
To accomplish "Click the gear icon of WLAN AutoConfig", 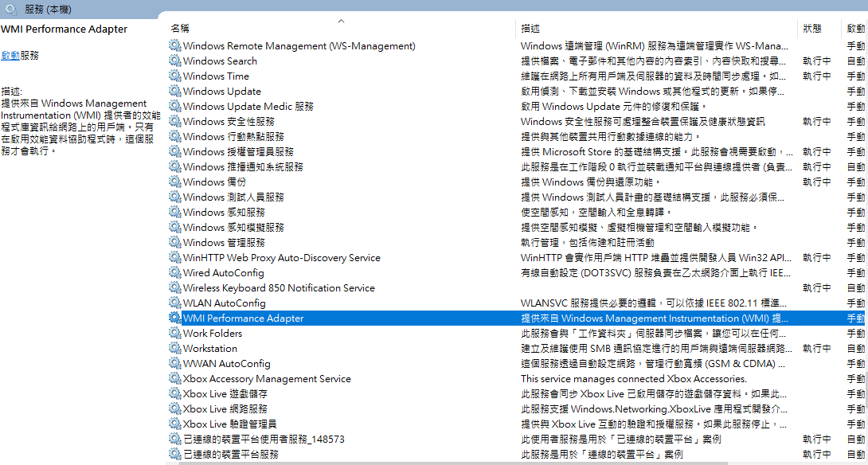I will pos(175,303).
